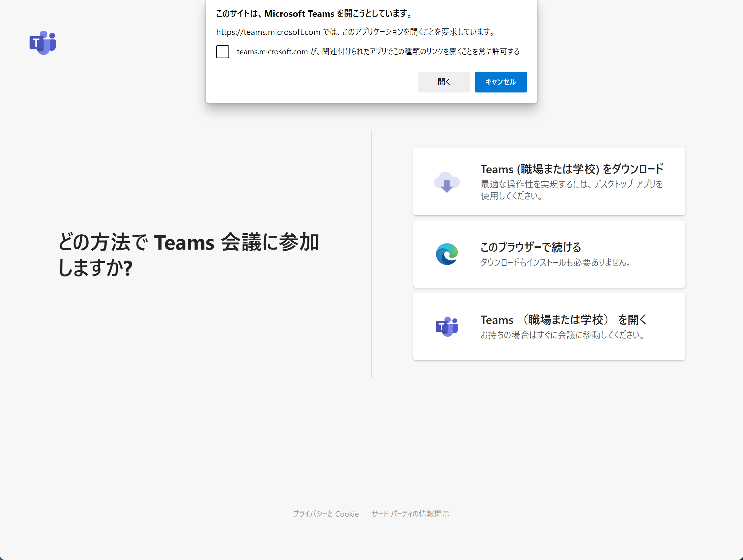Screen dimensions: 743x560
Task: Click the text ダウンロードもインストールも必要ありません
Action: [556, 263]
